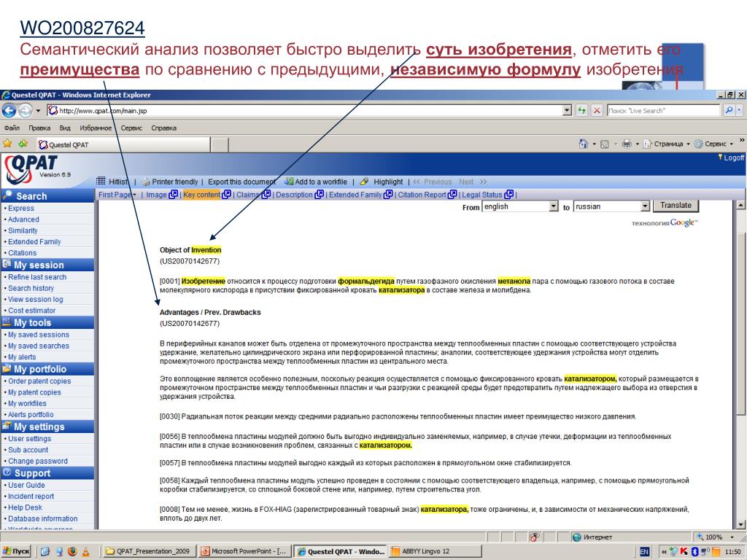
Task: Refresh the page with the green arrows icon
Action: 581,111
